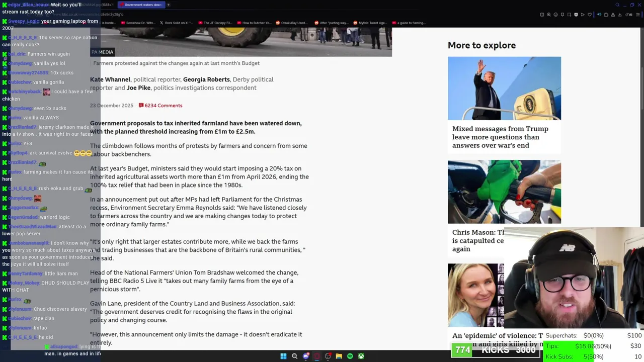Click the send arrow flow icon
Viewport: 644px width, 362px height.
coord(583,15)
